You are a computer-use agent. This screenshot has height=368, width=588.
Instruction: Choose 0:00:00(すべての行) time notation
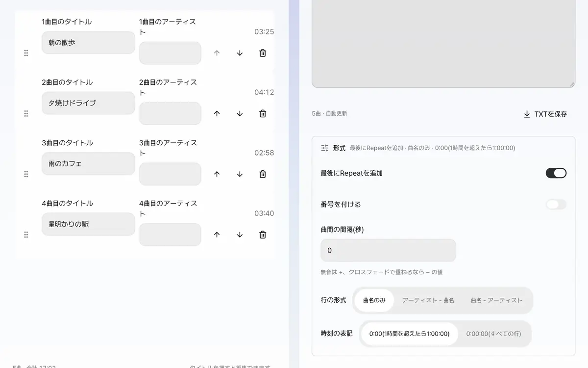[x=494, y=334]
